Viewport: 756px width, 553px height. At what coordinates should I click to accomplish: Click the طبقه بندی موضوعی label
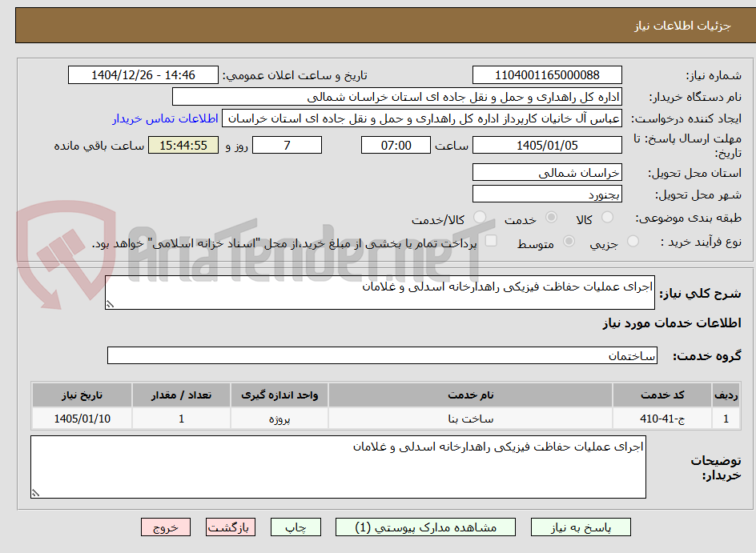[x=689, y=218]
